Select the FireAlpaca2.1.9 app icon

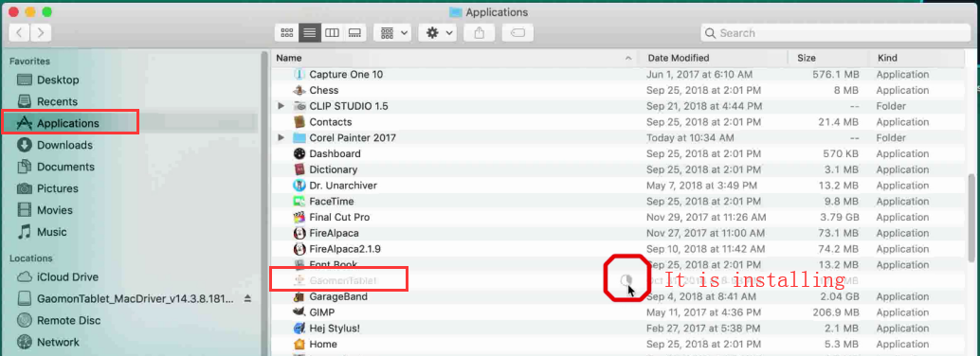click(299, 249)
